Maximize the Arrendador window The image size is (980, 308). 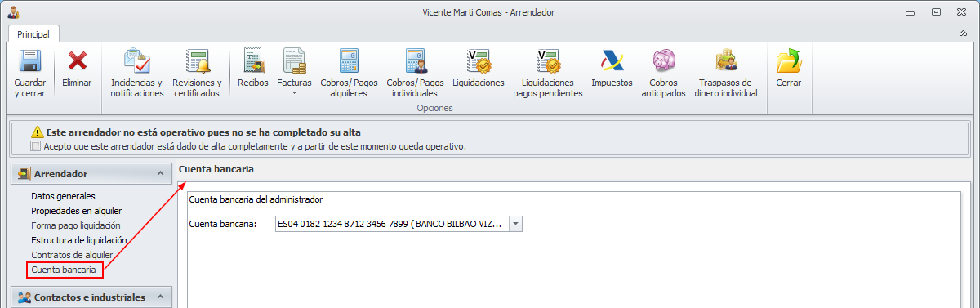point(936,12)
